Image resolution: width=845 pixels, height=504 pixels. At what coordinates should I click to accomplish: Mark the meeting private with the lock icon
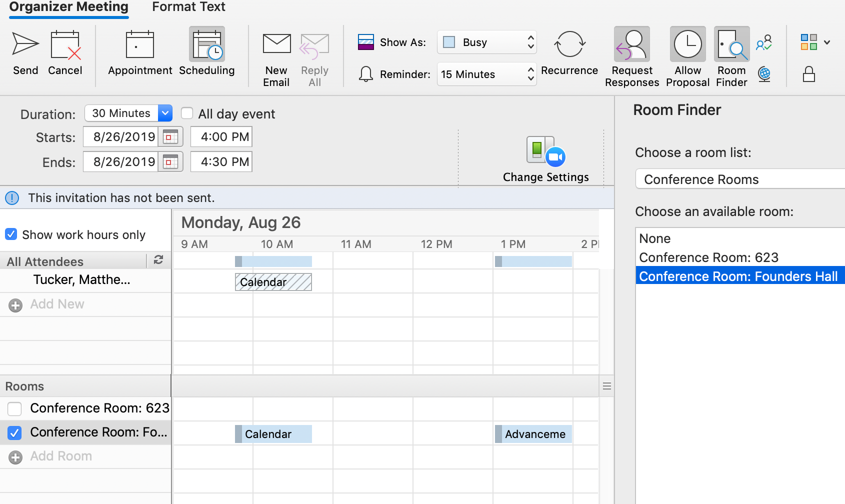[x=809, y=74]
